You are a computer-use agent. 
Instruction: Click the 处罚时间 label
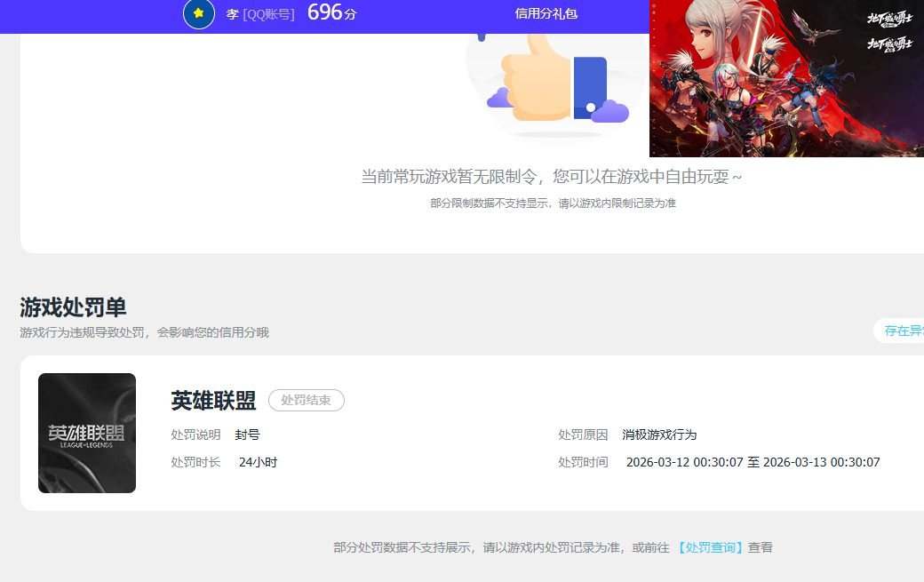pyautogui.click(x=583, y=462)
